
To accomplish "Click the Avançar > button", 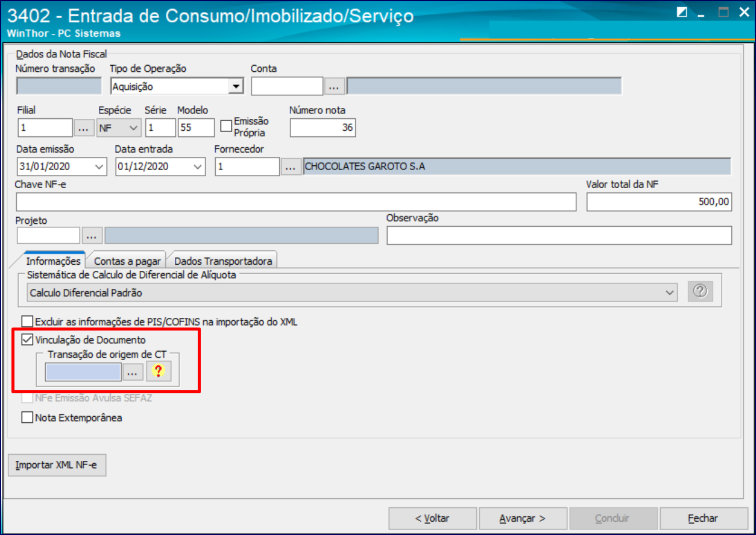I will [x=523, y=518].
